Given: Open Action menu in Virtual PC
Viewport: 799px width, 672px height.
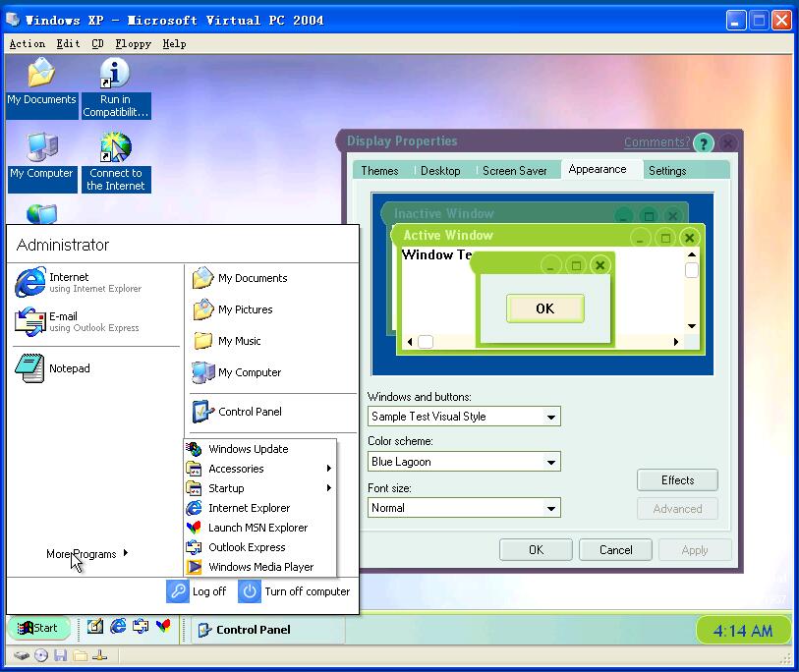Looking at the screenshot, I should [27, 44].
